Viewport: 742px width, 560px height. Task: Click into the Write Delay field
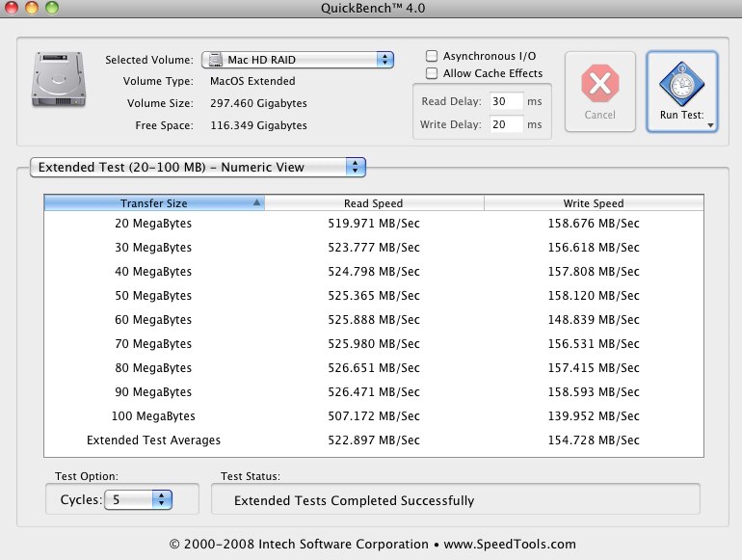[506, 124]
